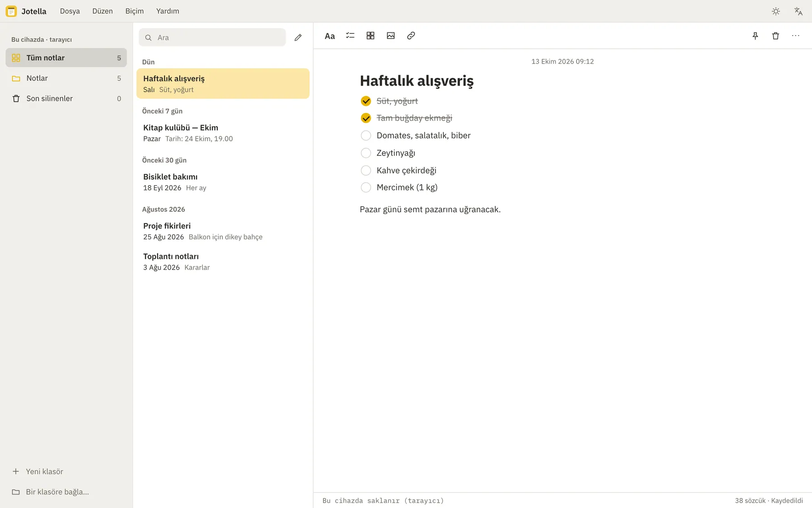Open the Kitap kulübü — Ekim note
The image size is (812, 508).
tap(223, 133)
